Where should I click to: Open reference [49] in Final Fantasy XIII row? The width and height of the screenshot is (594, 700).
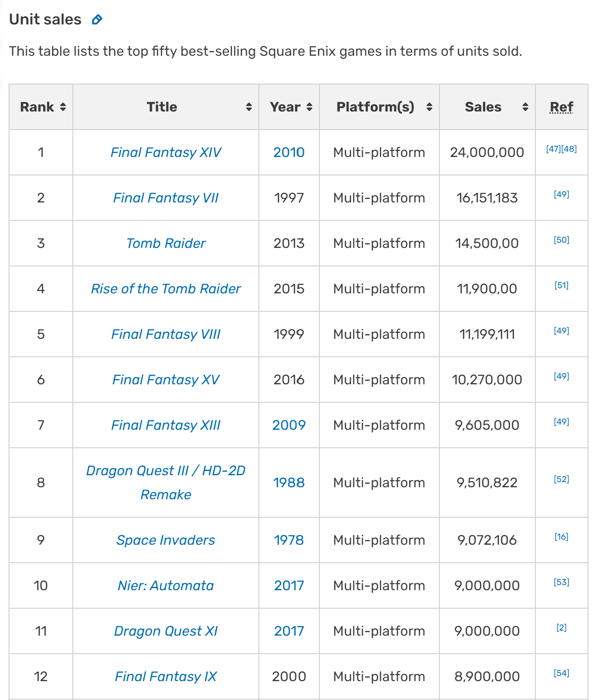[561, 422]
